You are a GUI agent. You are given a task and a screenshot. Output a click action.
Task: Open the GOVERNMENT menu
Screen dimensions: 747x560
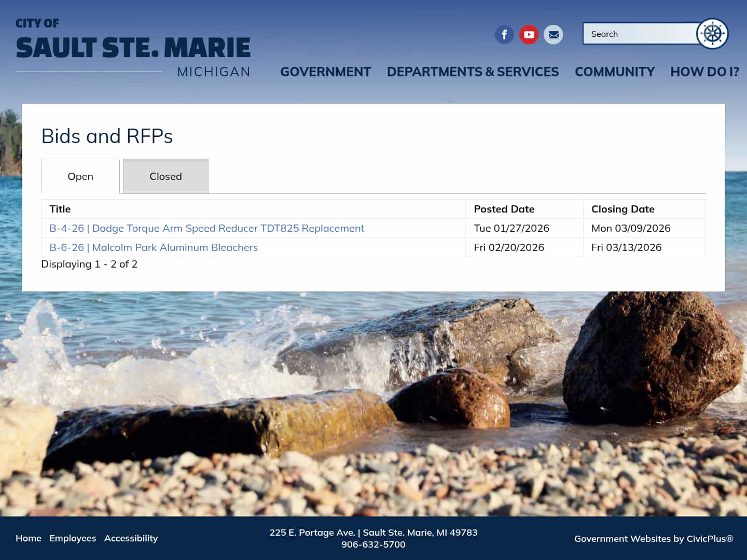tap(325, 72)
